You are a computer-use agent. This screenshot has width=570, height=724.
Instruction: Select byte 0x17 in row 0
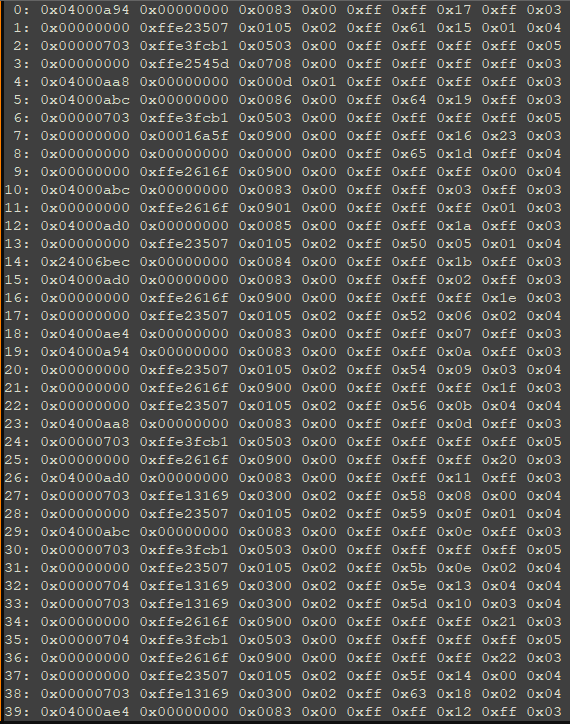454,10
